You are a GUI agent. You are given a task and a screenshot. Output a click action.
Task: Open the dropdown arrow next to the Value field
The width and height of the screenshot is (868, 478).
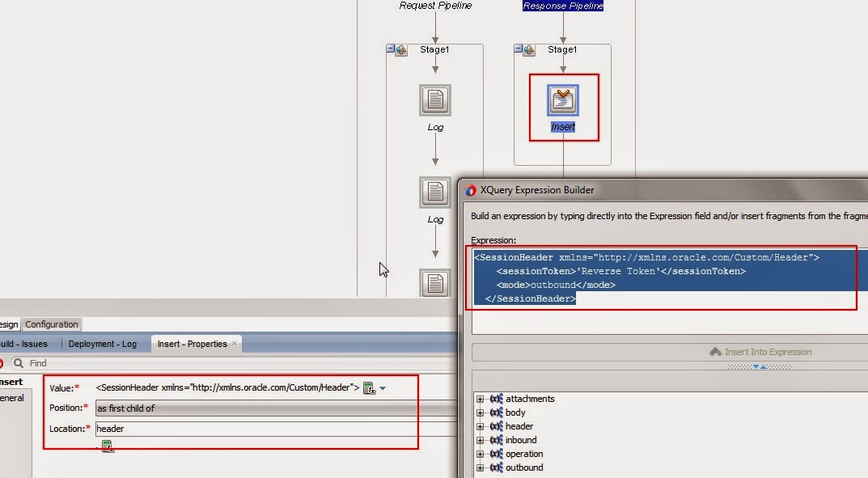[x=383, y=388]
